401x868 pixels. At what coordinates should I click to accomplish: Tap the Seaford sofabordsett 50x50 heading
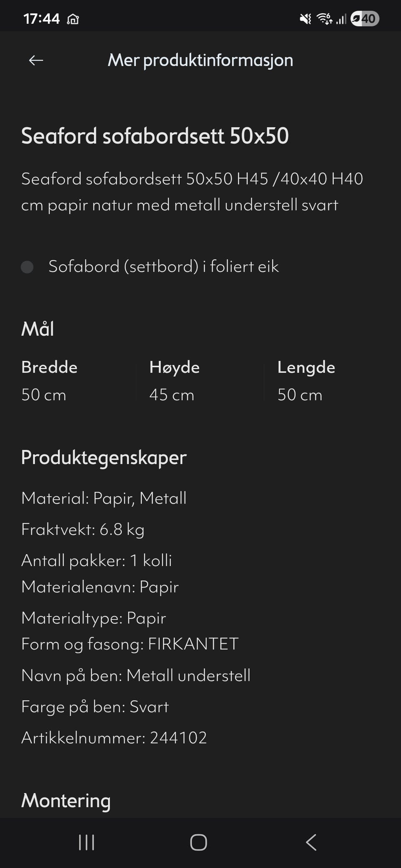[x=155, y=136]
